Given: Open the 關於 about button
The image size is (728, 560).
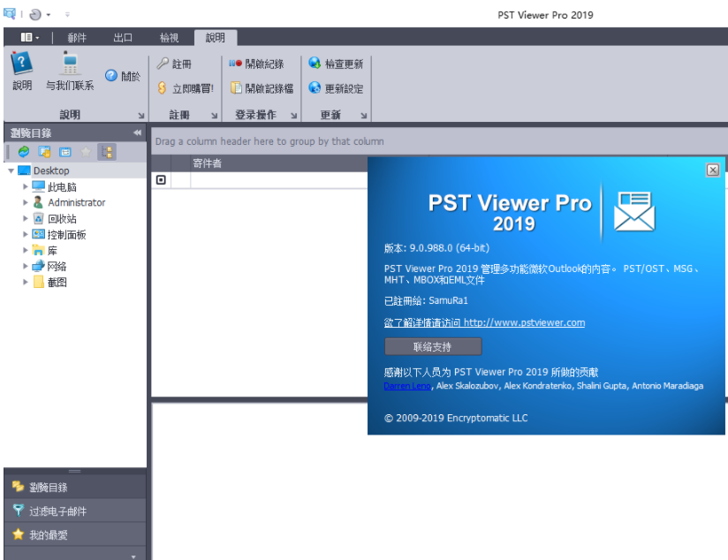Looking at the screenshot, I should coord(123,76).
